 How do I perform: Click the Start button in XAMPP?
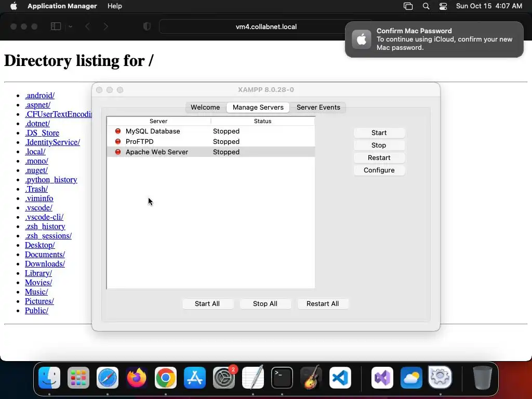(379, 132)
